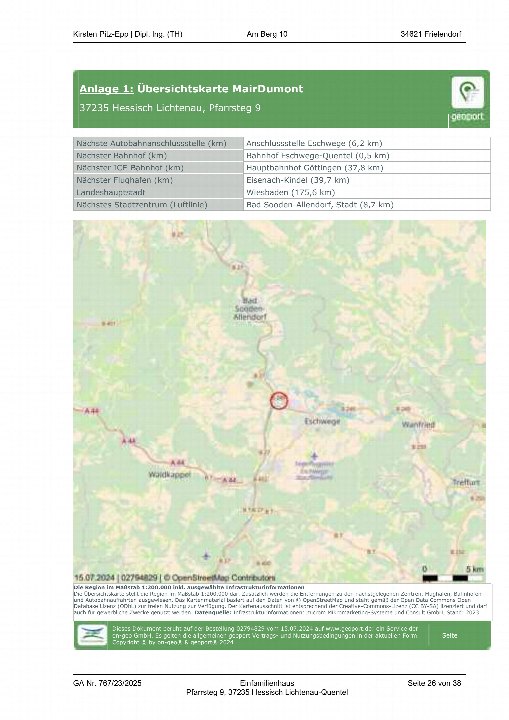
Task: Click the on-geo logo in the green footer banner
Action: [92, 635]
